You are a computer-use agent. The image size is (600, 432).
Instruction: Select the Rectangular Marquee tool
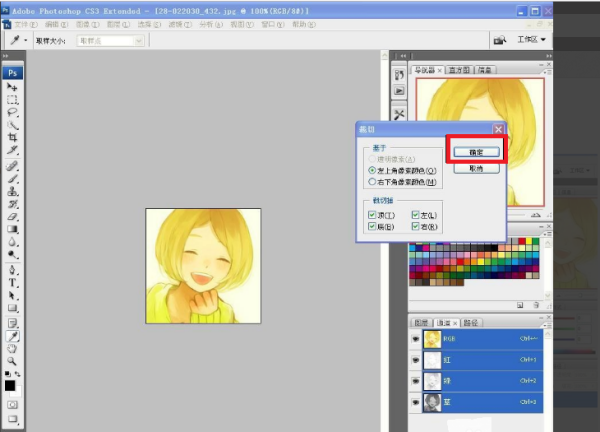click(x=12, y=100)
